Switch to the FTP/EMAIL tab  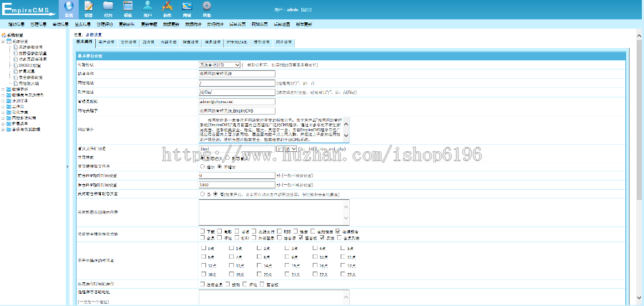point(237,42)
